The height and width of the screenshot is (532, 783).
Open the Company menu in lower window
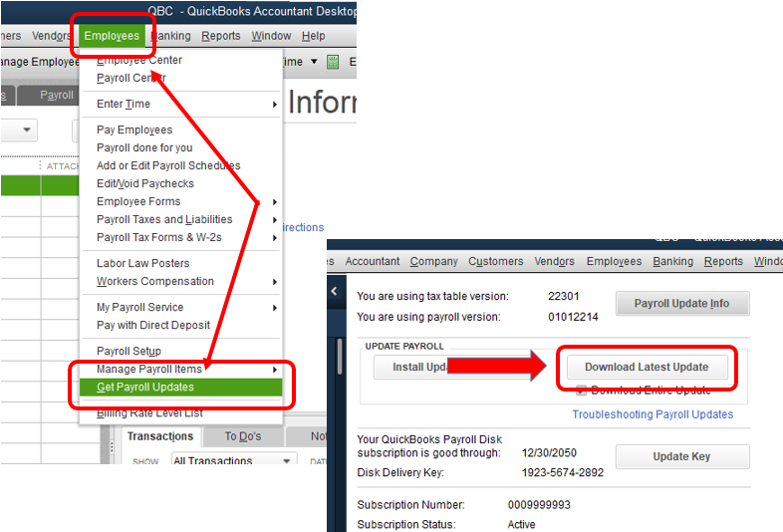[434, 261]
